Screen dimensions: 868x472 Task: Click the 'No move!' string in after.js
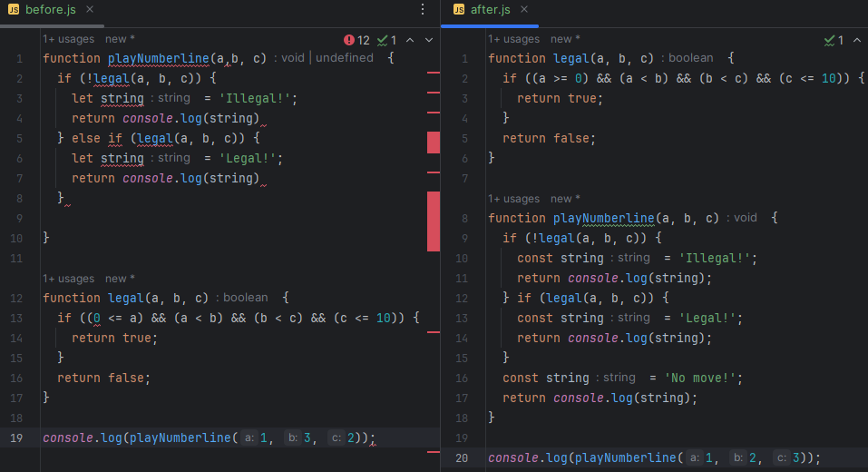click(699, 378)
